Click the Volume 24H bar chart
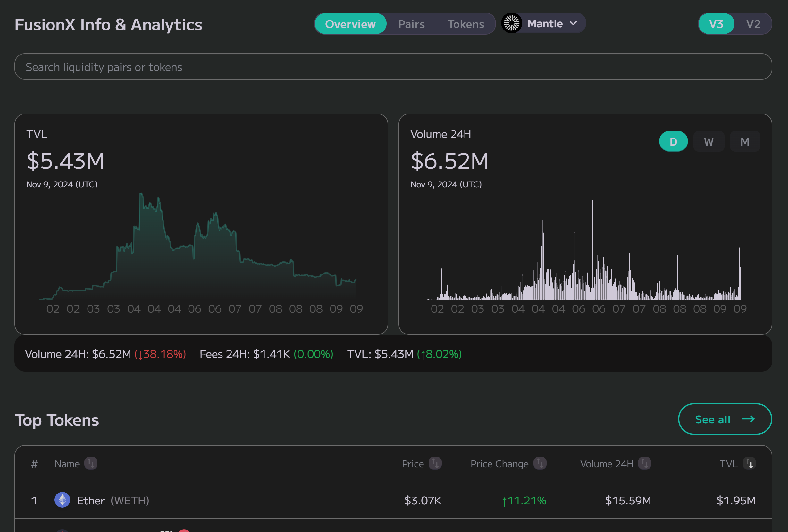The height and width of the screenshot is (532, 788). [x=583, y=250]
